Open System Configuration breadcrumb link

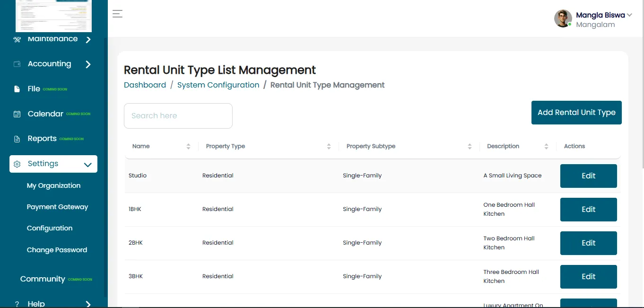(x=218, y=85)
